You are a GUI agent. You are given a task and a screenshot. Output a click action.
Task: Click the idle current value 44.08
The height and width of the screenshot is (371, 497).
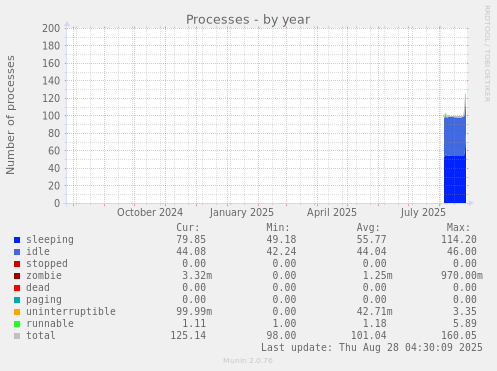(x=191, y=252)
